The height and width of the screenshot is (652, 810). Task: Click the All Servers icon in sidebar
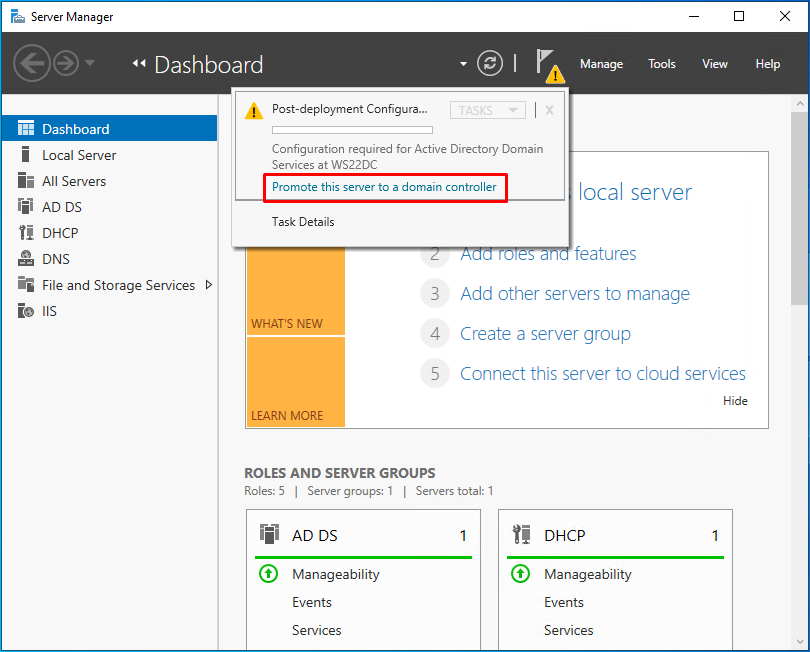click(26, 180)
